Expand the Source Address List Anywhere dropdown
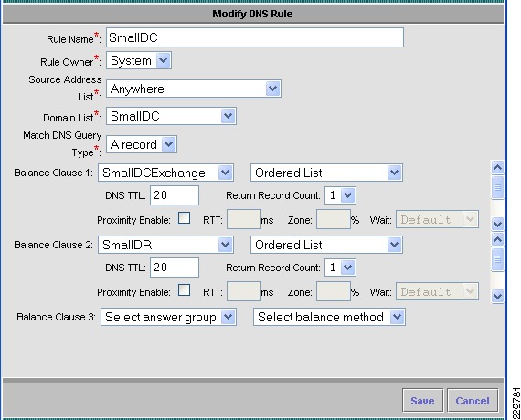The height and width of the screenshot is (420, 521). (x=194, y=89)
